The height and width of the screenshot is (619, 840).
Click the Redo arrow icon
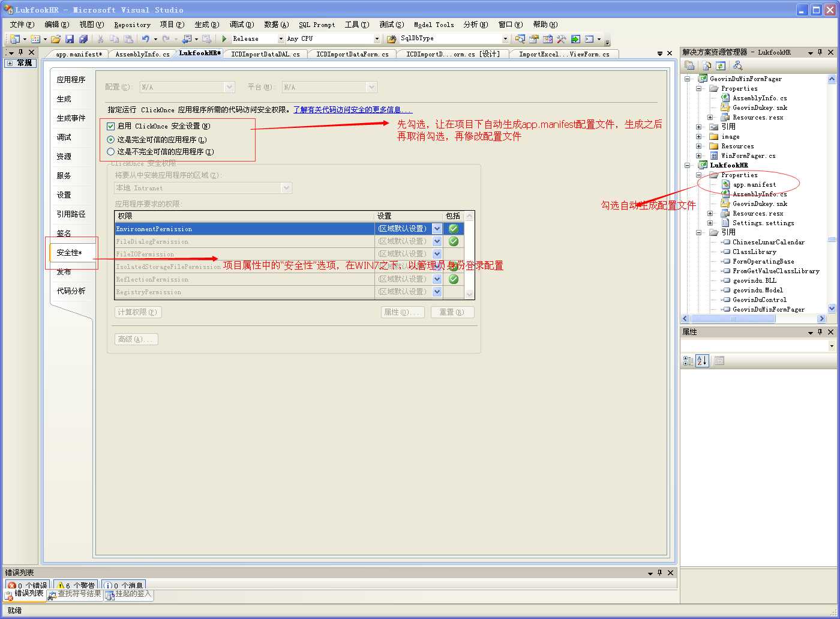[166, 39]
